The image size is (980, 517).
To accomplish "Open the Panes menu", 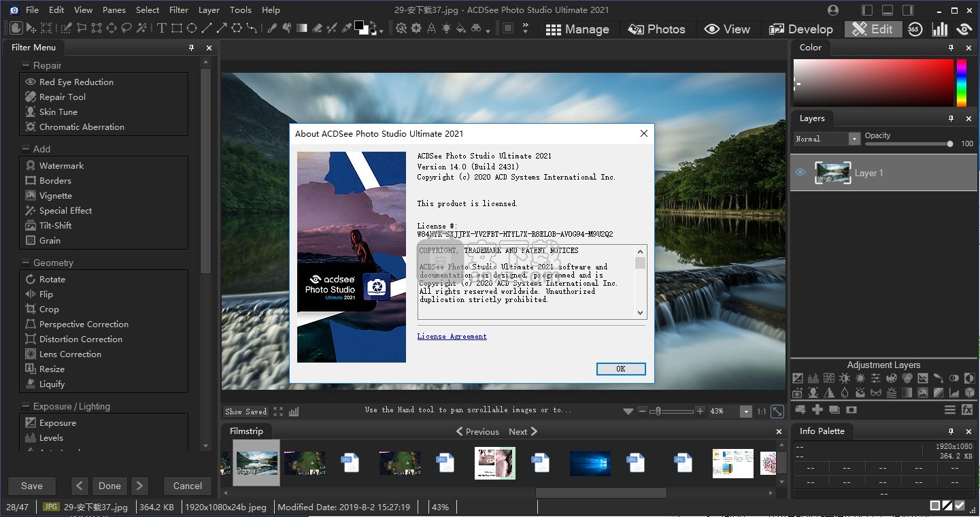I will point(114,10).
